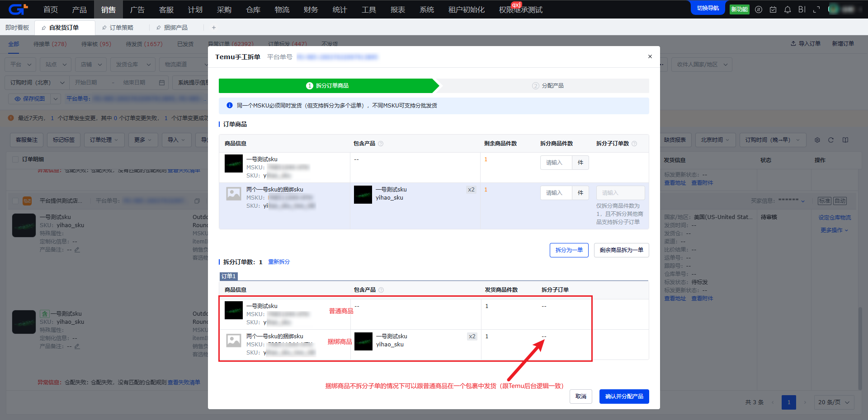Open the 订购时间 (北京) dropdown

pyautogui.click(x=37, y=83)
